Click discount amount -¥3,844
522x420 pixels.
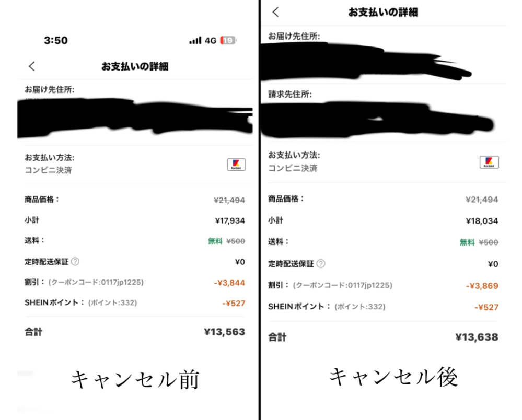pyautogui.click(x=229, y=283)
